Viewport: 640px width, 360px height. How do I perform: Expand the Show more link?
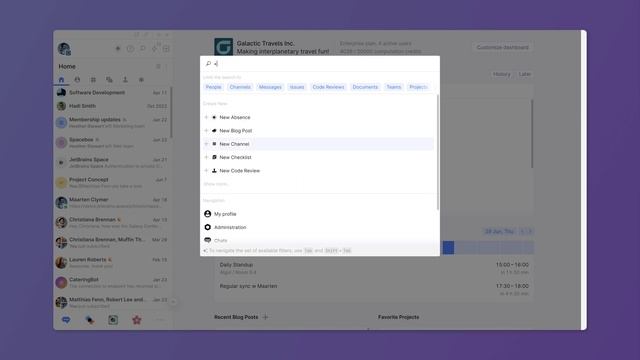tap(216, 184)
